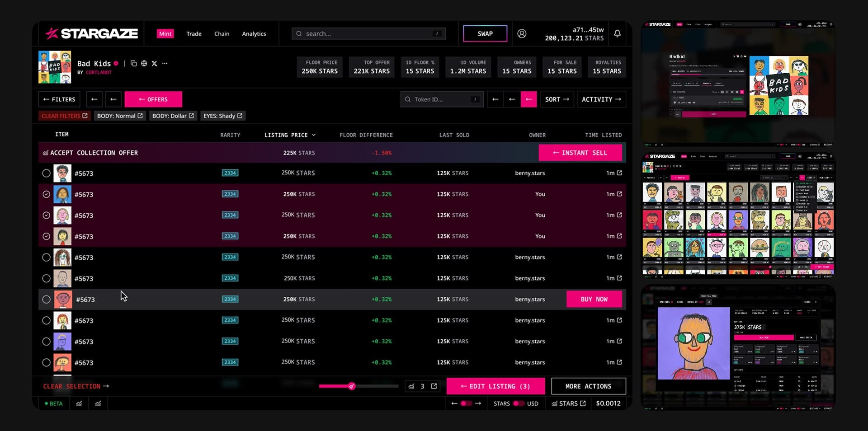Click the BUY NOW button
Viewport: 868px width, 431px height.
[x=594, y=299]
